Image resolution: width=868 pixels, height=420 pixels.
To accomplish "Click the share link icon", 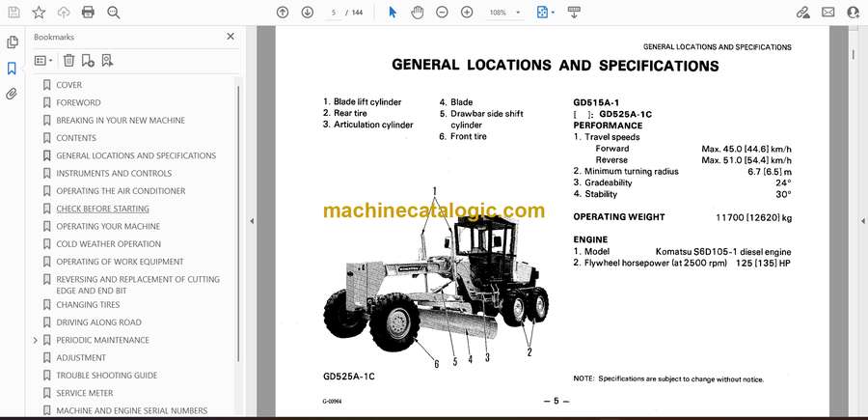I will (x=802, y=13).
